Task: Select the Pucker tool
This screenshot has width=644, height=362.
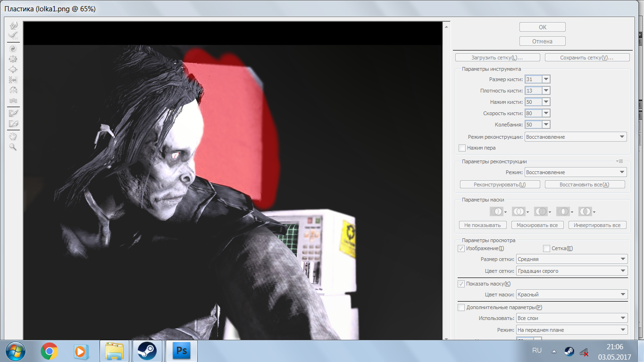Action: click(x=13, y=59)
